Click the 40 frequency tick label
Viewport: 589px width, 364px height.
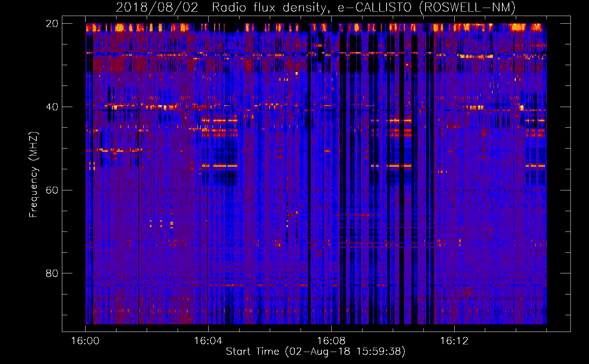click(x=52, y=107)
